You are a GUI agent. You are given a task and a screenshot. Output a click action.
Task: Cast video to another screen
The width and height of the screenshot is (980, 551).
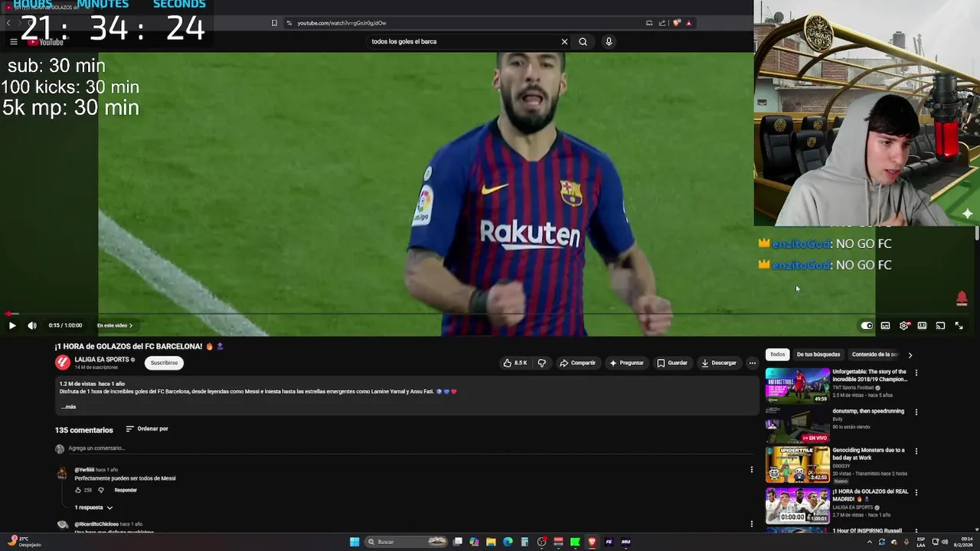pos(940,325)
